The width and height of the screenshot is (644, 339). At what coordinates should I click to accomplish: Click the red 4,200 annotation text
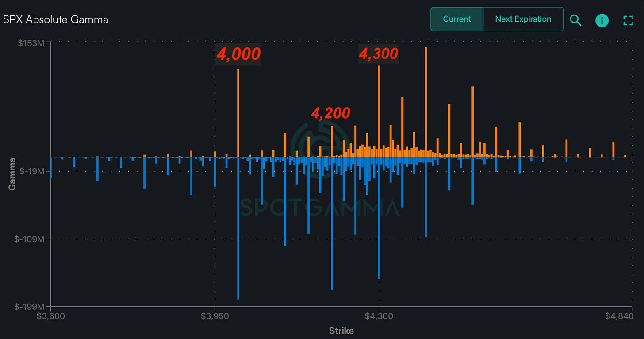331,113
